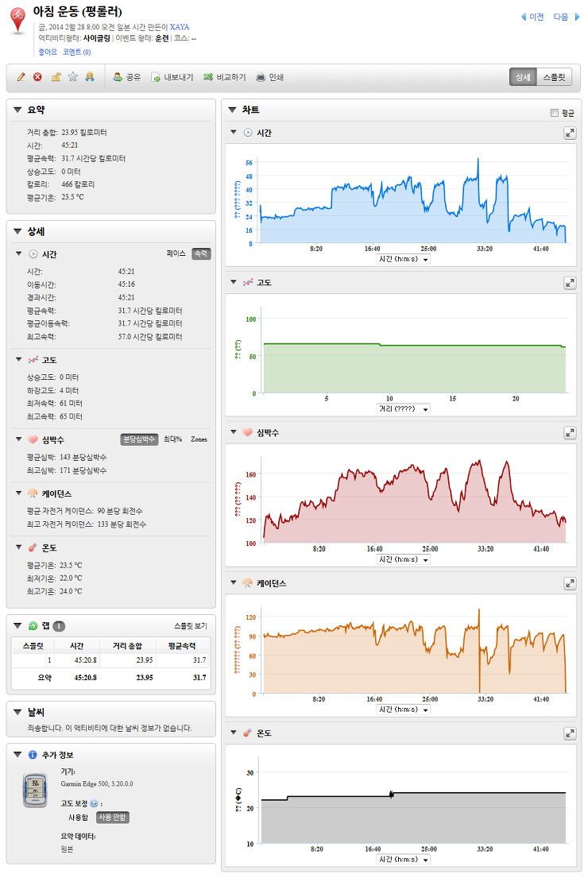The height and width of the screenshot is (878, 588).
Task: Click the lap count badge 1
Action: pos(59,626)
